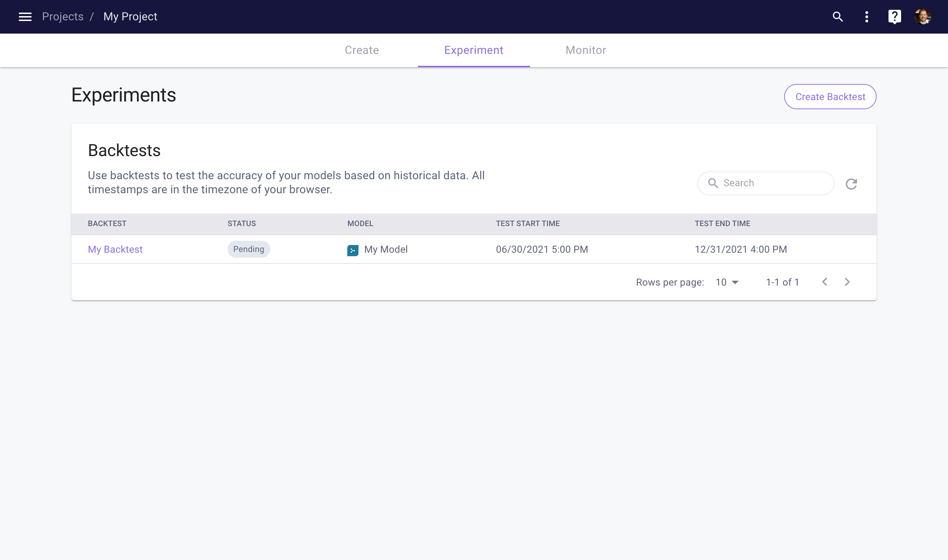
Task: Go to previous page arrow
Action: [824, 282]
